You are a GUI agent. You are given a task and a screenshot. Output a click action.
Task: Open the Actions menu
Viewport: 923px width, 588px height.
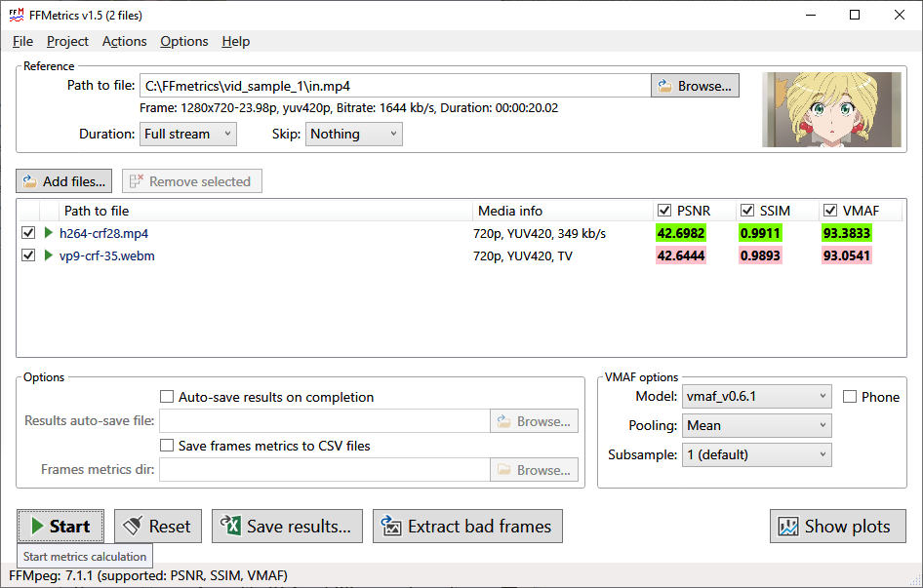[x=124, y=41]
